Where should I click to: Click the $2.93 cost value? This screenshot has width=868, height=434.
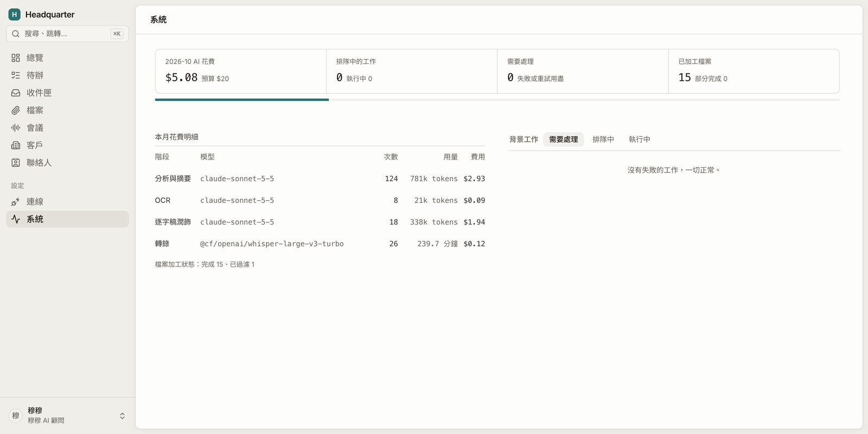coord(474,178)
